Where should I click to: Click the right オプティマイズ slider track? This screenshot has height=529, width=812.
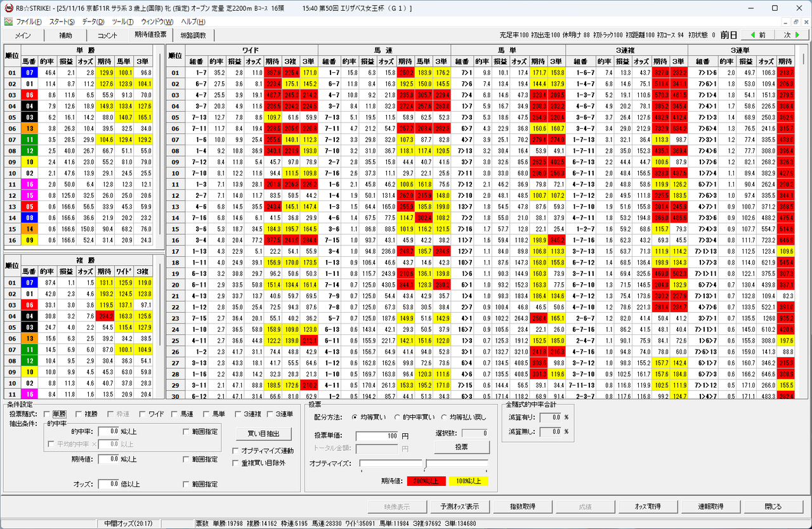(457, 464)
